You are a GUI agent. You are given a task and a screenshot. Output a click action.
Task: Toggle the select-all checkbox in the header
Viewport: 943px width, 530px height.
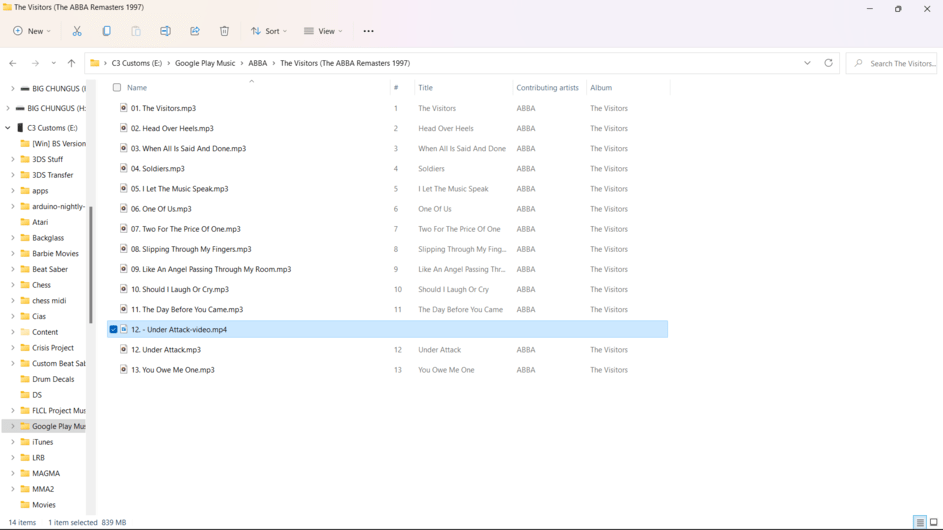[x=117, y=88]
